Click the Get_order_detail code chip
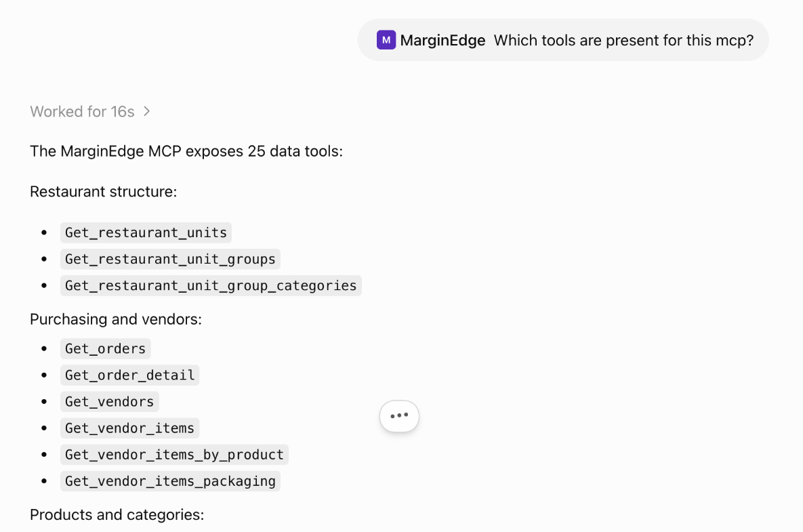Image resolution: width=803 pixels, height=532 pixels. (129, 375)
